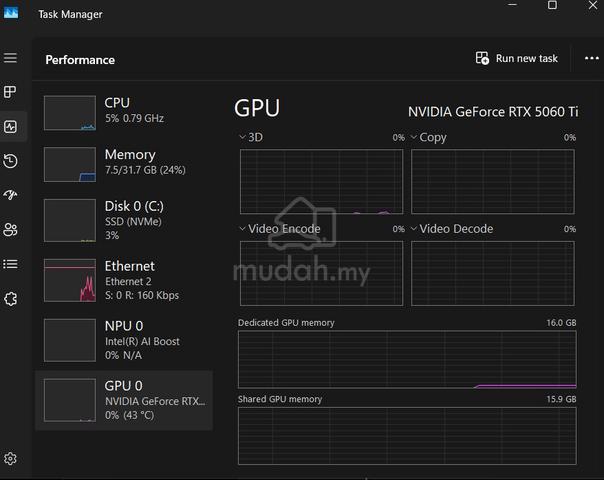Screen dimensions: 604x480
Task: Open Startup apps page icon
Action: pos(10,195)
